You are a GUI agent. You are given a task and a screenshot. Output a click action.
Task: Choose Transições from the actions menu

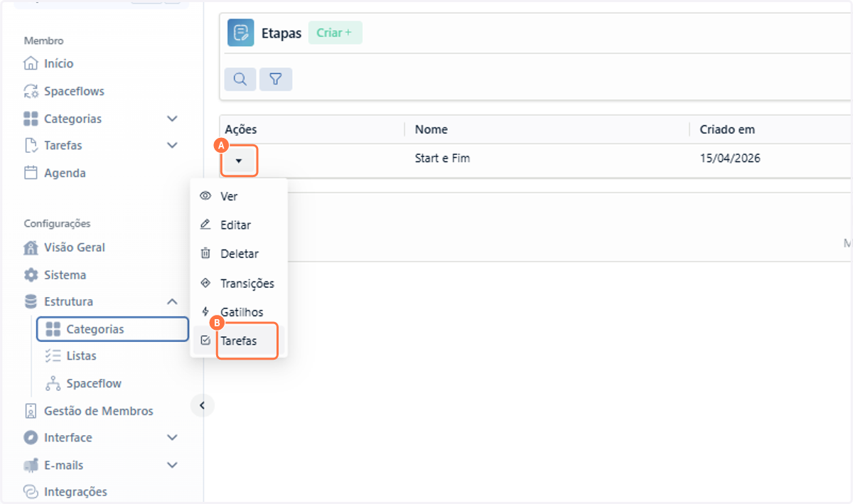tap(239, 283)
